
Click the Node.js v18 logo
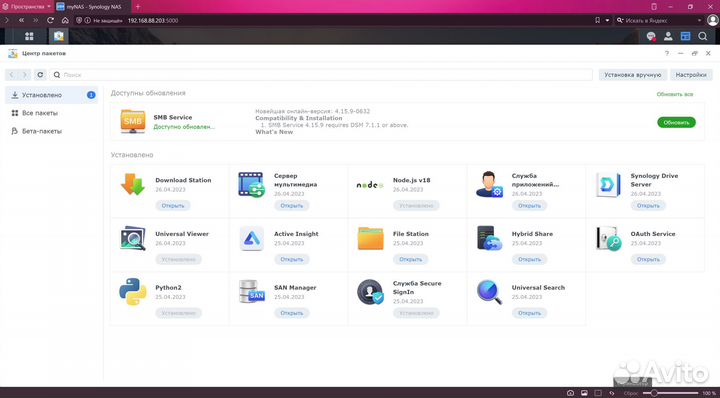[370, 185]
